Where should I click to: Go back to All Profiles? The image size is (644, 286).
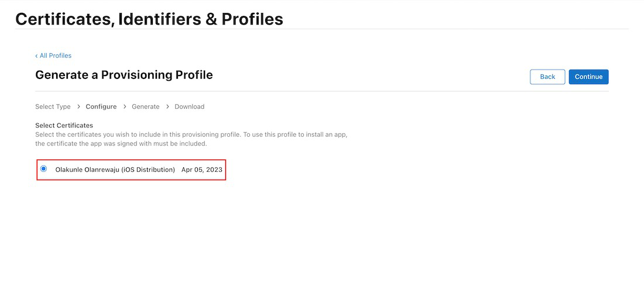click(55, 56)
